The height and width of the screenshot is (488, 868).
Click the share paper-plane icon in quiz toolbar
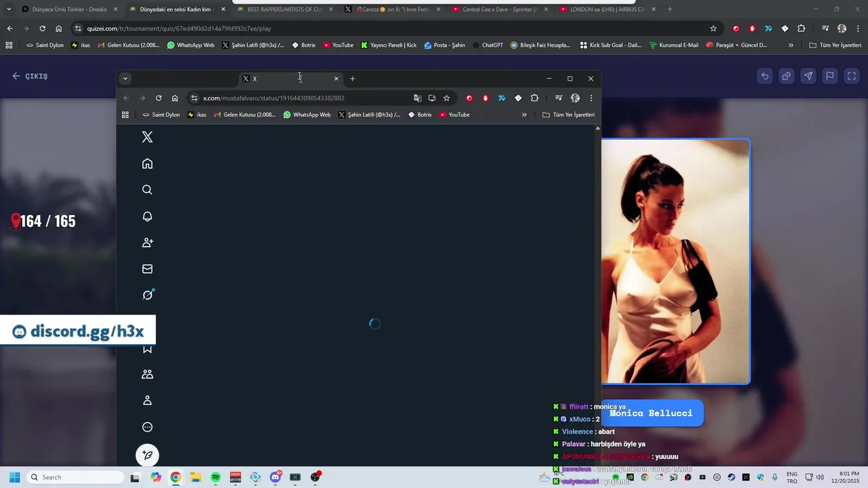808,76
